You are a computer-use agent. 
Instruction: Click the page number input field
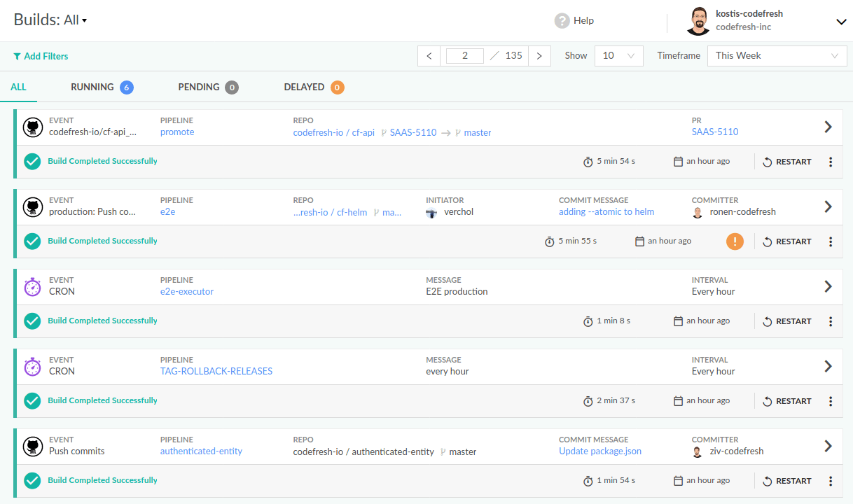tap(464, 55)
